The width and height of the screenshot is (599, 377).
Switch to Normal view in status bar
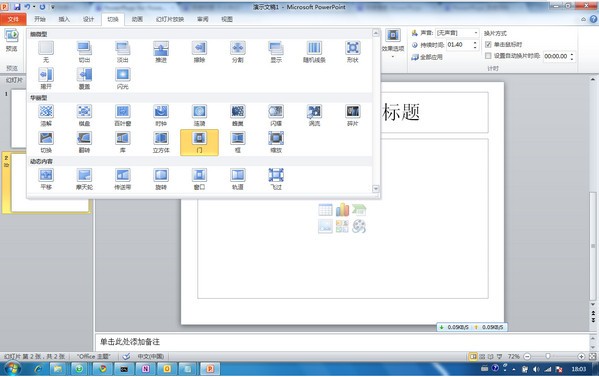(473, 356)
